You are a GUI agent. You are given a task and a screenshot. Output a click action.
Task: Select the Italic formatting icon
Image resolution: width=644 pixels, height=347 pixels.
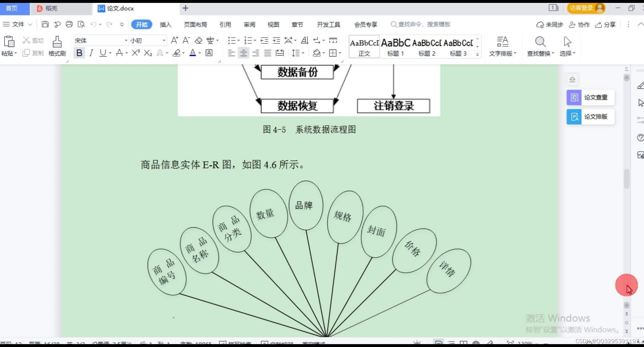point(91,53)
